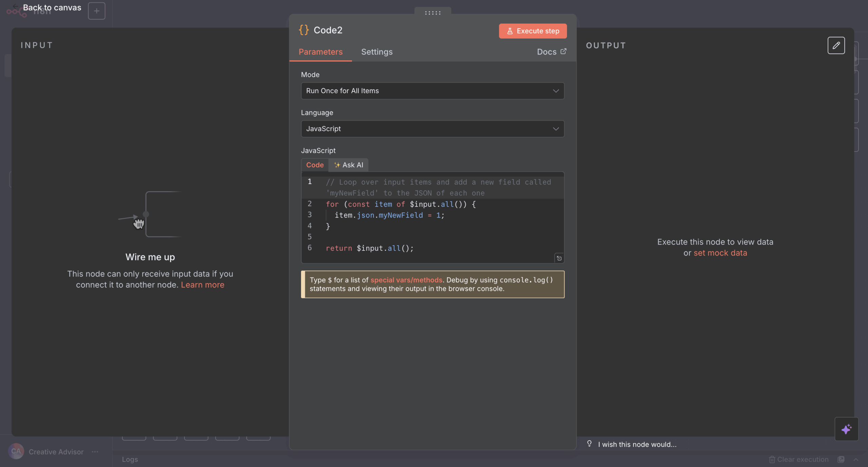This screenshot has height=467, width=868.
Task: Click the flask icon in Execute step
Action: click(x=510, y=31)
